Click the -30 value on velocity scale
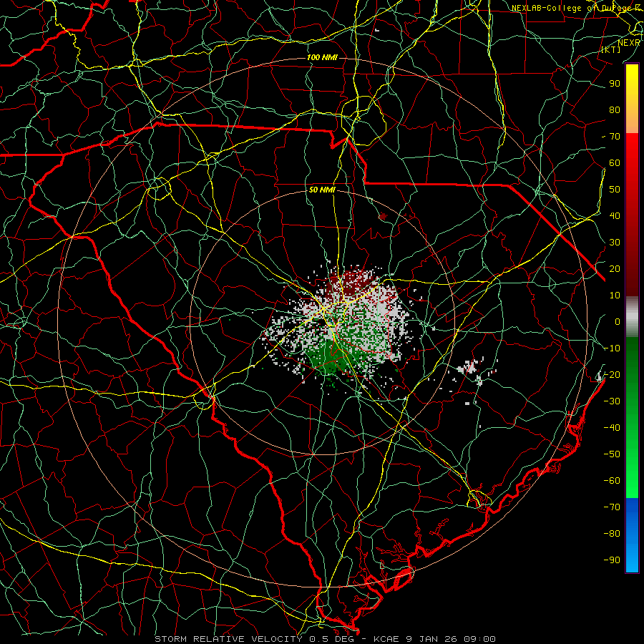 click(x=612, y=401)
